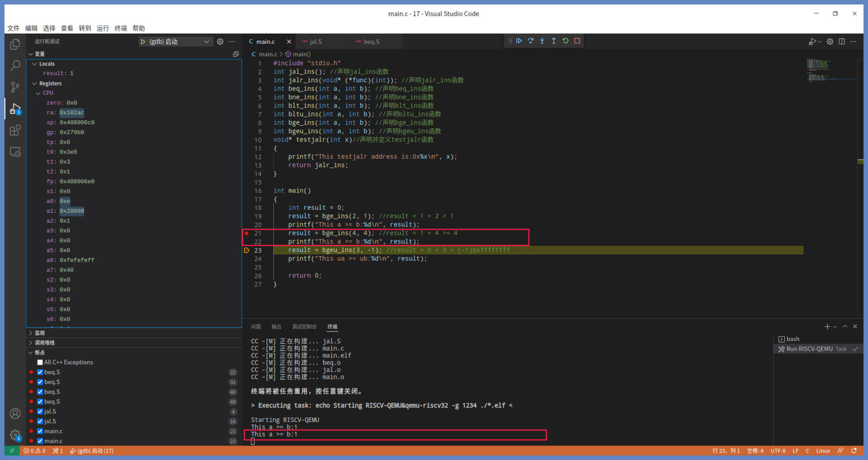
Task: Open the 调试控制台 panel tab
Action: (304, 327)
